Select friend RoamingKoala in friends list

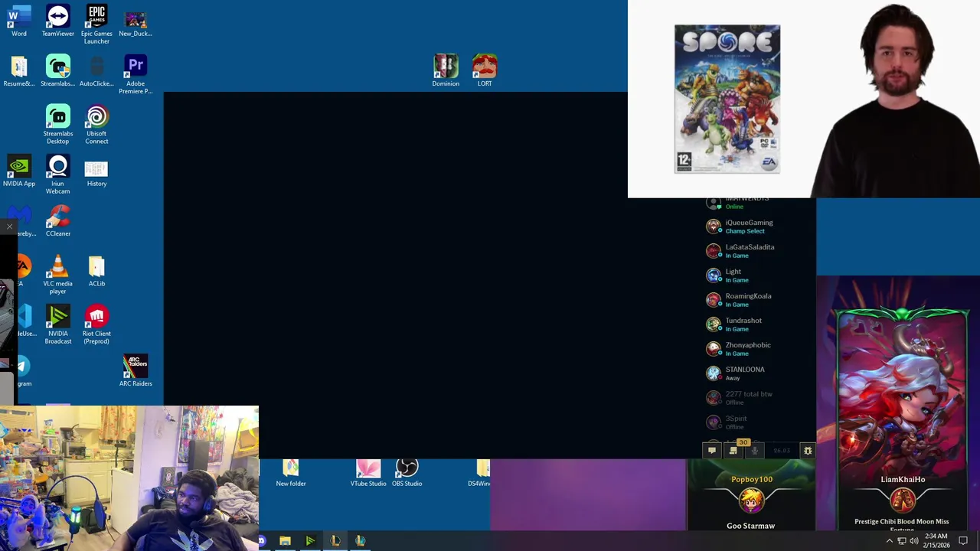pos(758,300)
